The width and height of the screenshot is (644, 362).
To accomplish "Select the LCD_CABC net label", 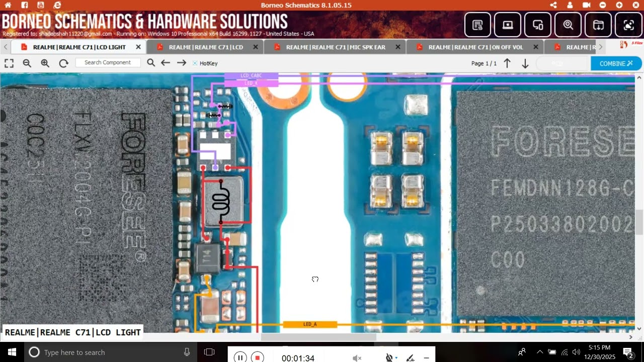I will pyautogui.click(x=251, y=75).
